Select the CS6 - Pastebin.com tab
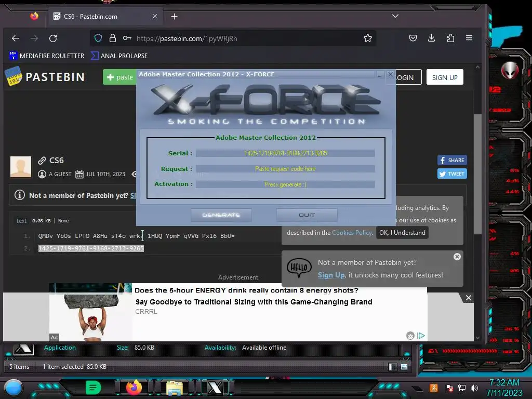The image size is (532, 399). (106, 16)
